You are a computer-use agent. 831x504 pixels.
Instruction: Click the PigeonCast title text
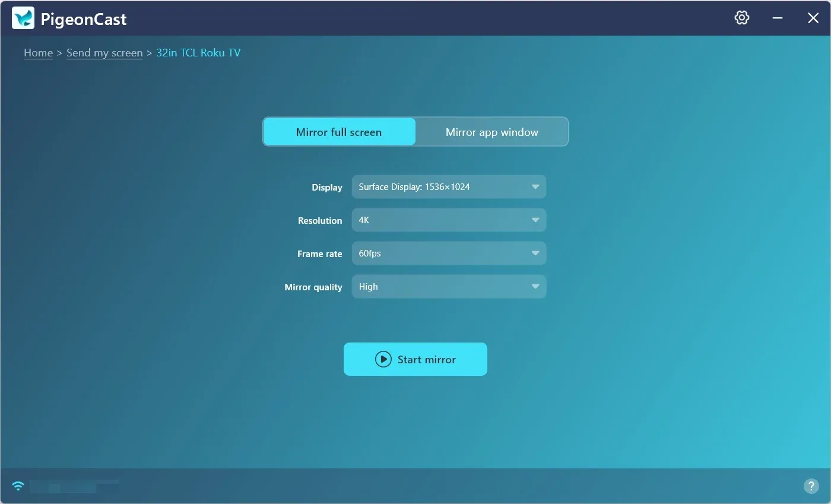pos(84,19)
